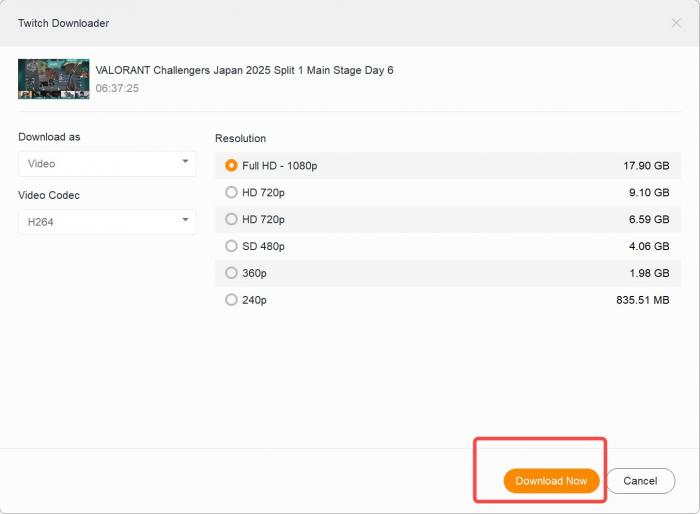
Task: Click the 4.06 GB size value
Action: (649, 247)
